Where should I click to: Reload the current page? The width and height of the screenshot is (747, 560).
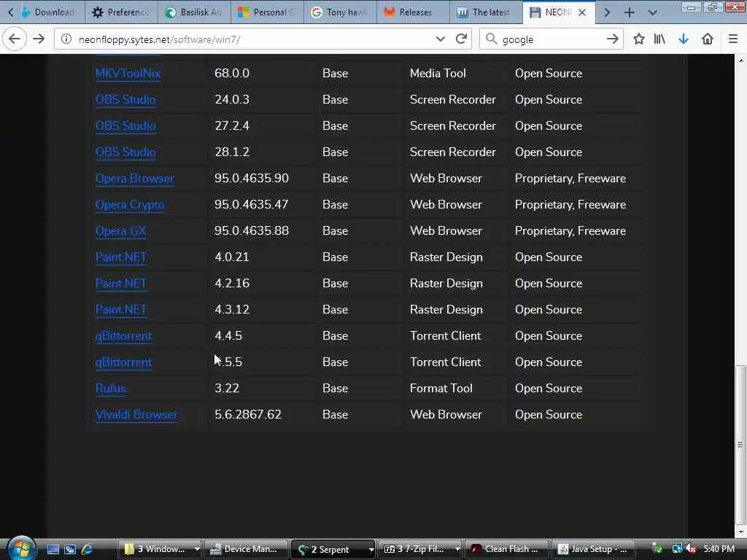(x=461, y=39)
